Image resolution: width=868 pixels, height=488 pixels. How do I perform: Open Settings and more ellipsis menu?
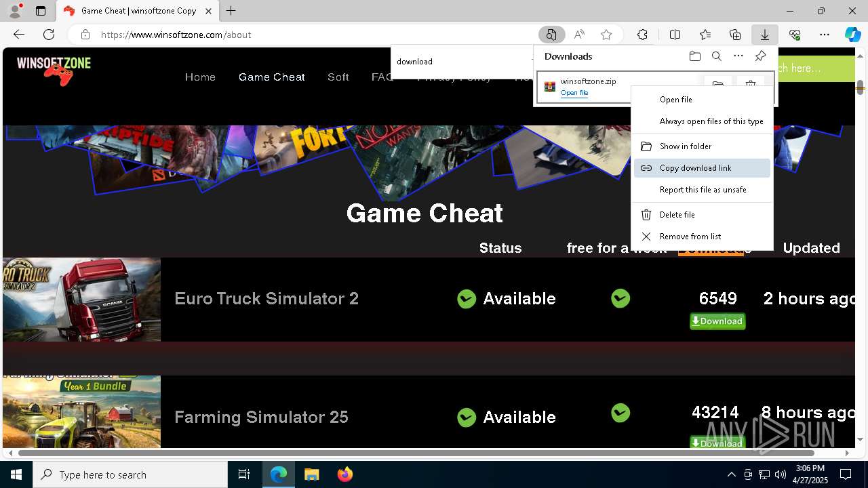click(825, 35)
